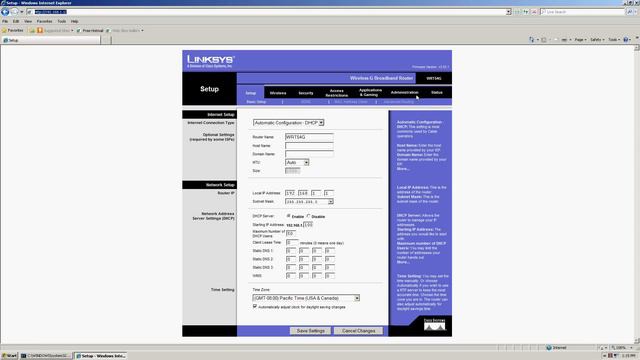The width and height of the screenshot is (640, 360).
Task: Open the Administration tab
Action: coord(404,92)
